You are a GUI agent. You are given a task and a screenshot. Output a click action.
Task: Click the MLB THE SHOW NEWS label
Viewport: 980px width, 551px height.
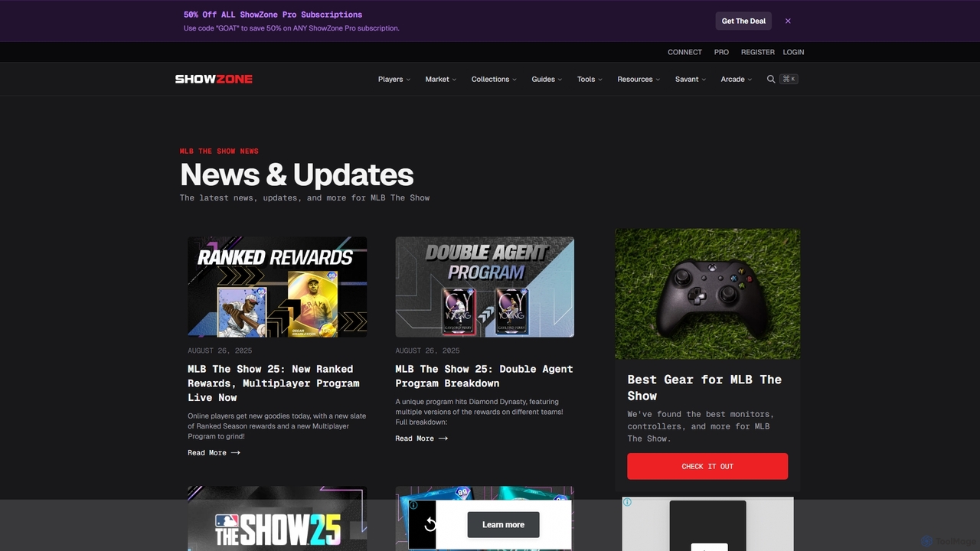(x=219, y=151)
